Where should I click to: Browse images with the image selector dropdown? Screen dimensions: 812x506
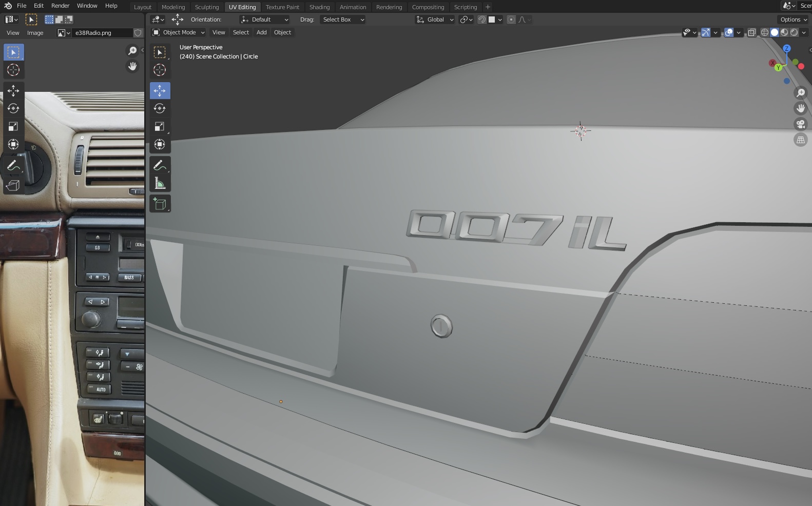tap(64, 33)
